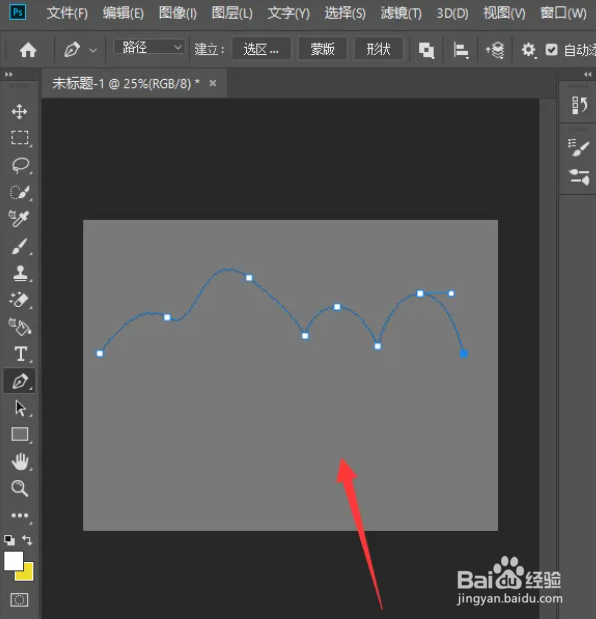Select the Eyedropper tool
This screenshot has height=619, width=596.
[19, 218]
